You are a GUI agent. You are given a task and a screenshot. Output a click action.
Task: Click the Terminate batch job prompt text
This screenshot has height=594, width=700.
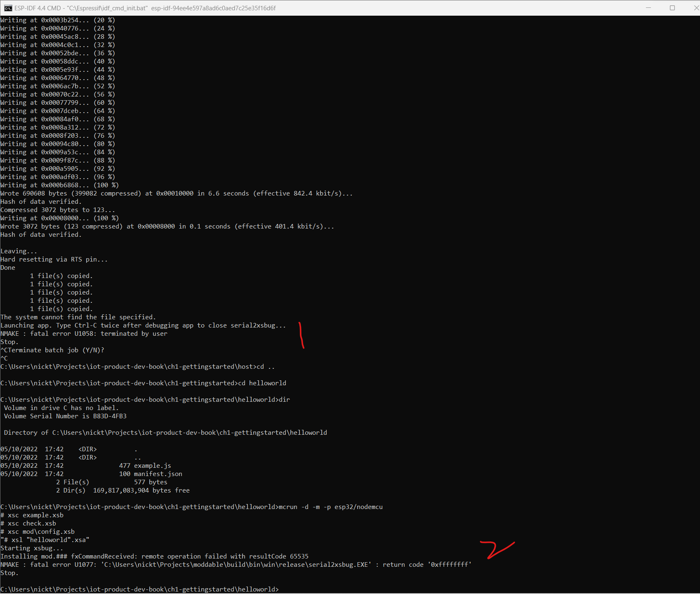click(x=54, y=350)
